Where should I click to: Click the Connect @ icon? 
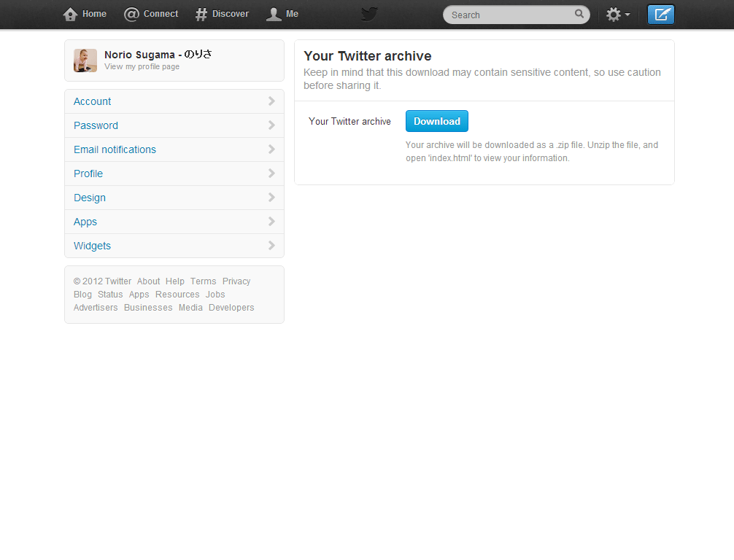(131, 15)
